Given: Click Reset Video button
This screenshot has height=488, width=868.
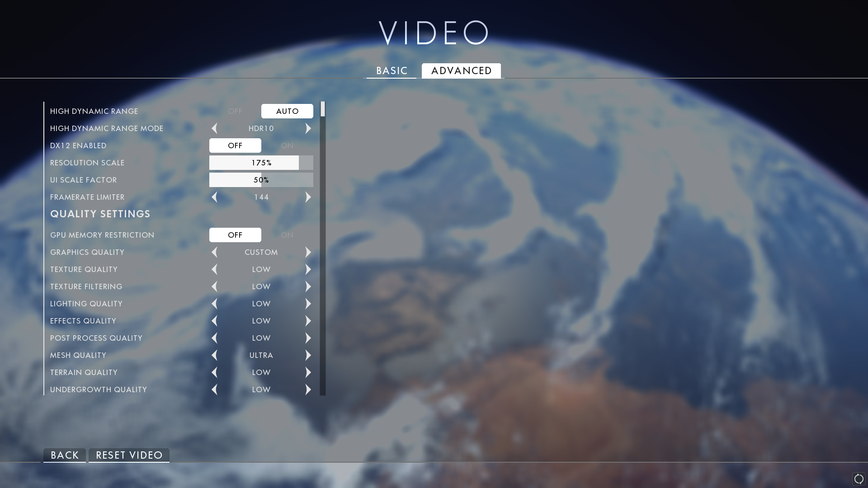Looking at the screenshot, I should [x=129, y=455].
